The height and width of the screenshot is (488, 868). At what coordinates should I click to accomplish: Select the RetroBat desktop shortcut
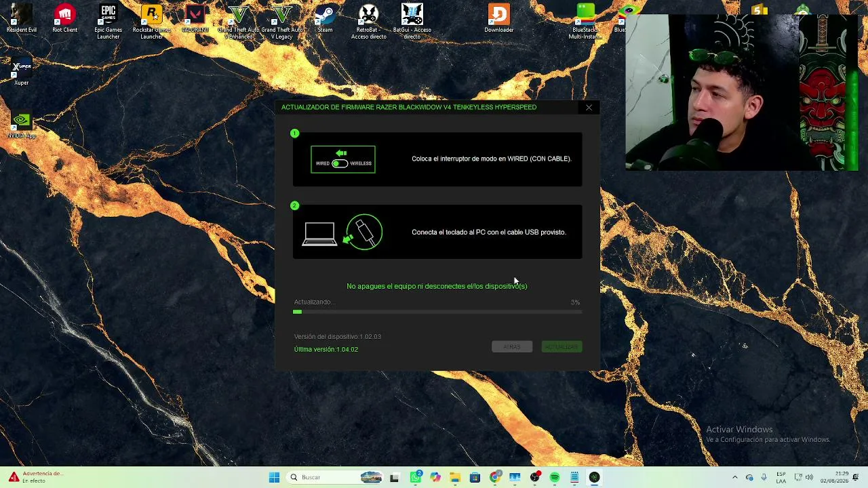point(368,21)
